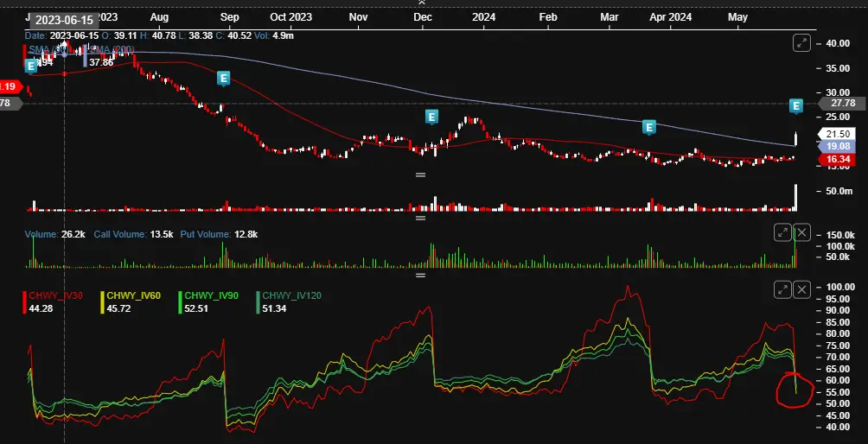Click the May label on time axis
Screen dimensions: 868x444
click(x=737, y=17)
